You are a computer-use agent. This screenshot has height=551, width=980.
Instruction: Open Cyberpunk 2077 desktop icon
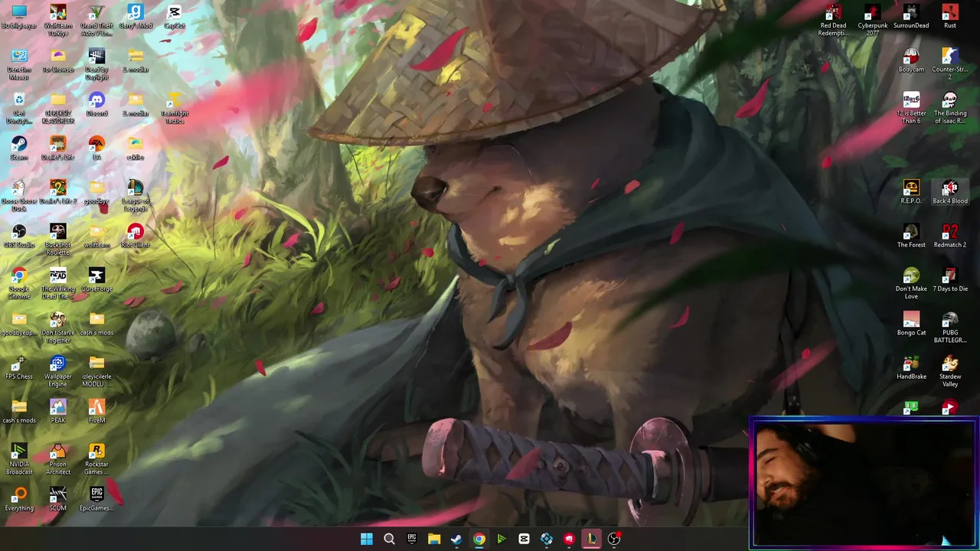[x=872, y=21]
